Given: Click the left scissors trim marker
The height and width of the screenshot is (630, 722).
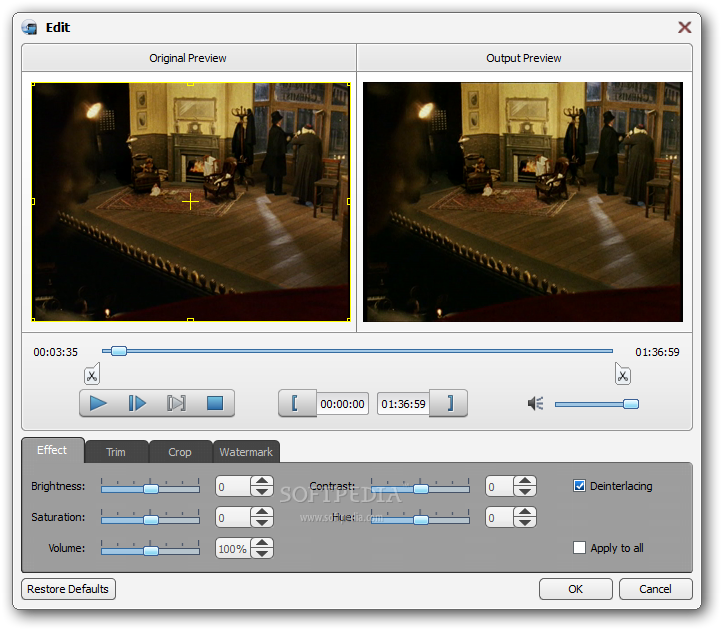Looking at the screenshot, I should coord(92,374).
